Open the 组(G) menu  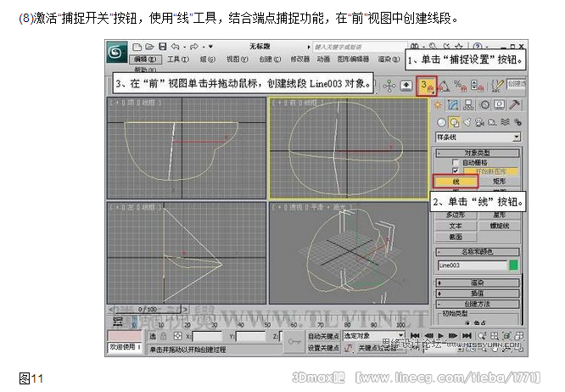208,59
